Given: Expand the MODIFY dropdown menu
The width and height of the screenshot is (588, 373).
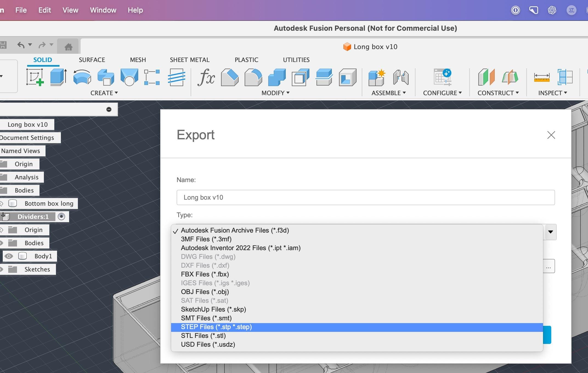Looking at the screenshot, I should pyautogui.click(x=275, y=93).
